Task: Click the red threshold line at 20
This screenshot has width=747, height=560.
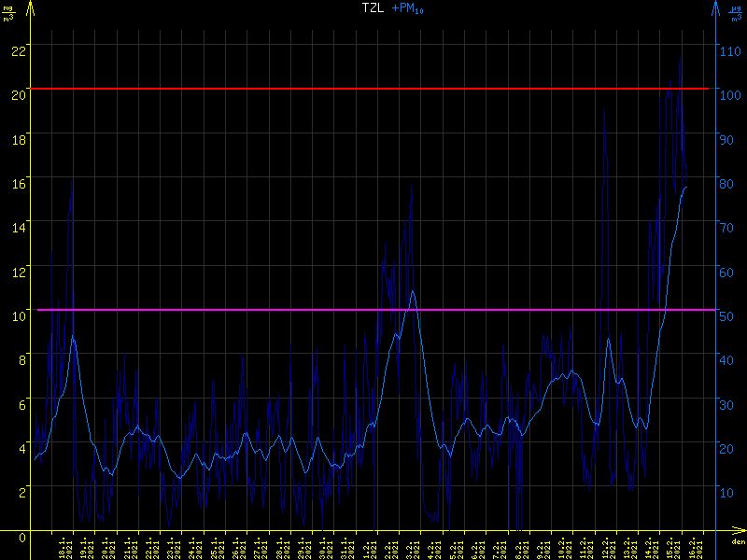Action: (373, 89)
